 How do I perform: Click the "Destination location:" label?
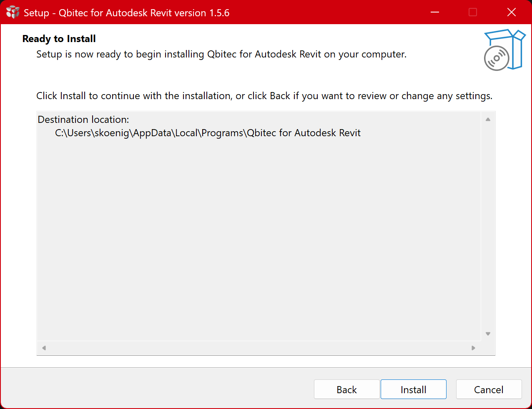coord(83,120)
